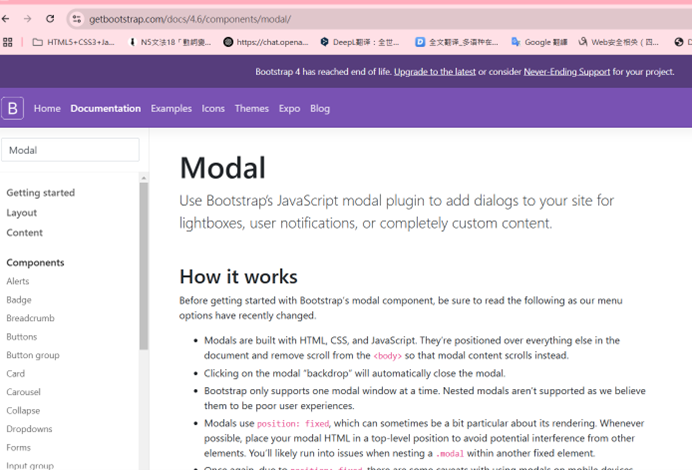Open the 全文翻译 bookmark
Viewport: 692px width, 470px height.
click(x=457, y=42)
